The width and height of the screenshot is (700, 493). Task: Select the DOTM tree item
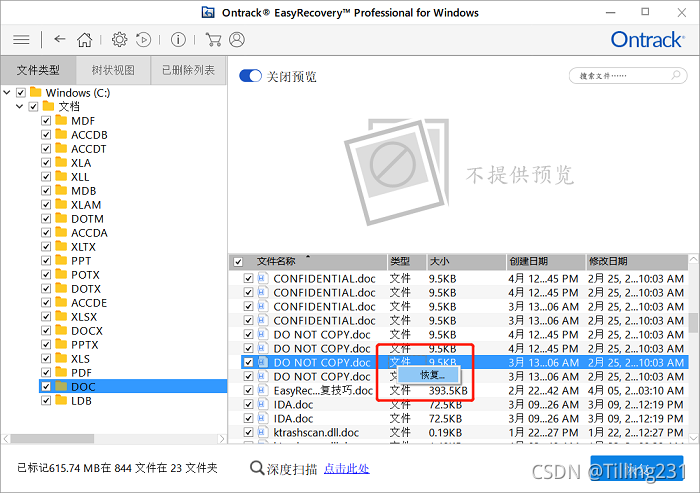(87, 219)
